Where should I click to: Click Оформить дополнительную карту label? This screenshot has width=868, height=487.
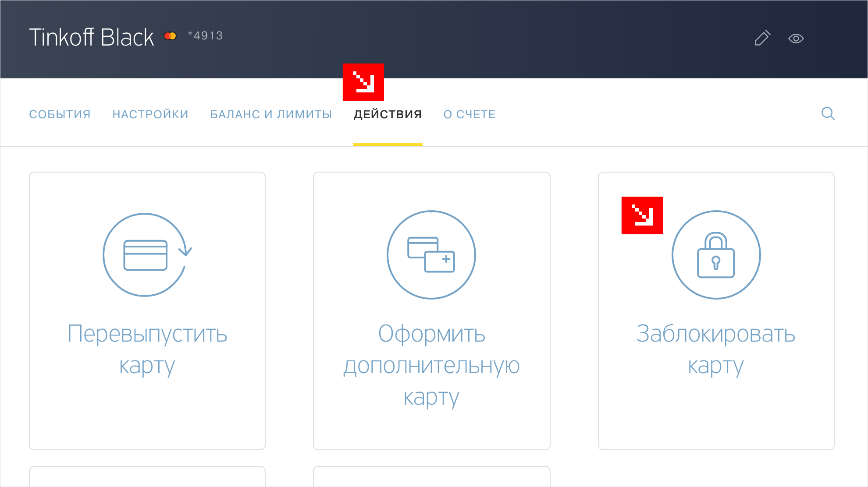(x=431, y=365)
